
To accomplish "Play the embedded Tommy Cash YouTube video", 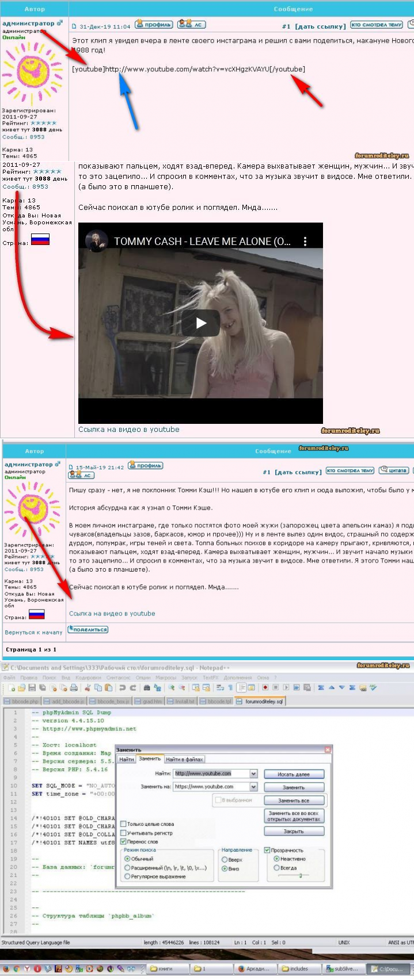I will click(200, 323).
